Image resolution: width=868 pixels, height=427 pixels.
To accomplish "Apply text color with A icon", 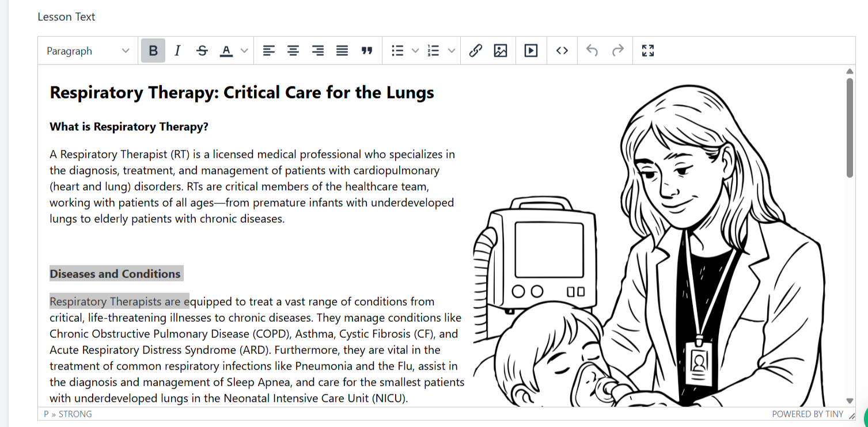I will click(x=226, y=51).
